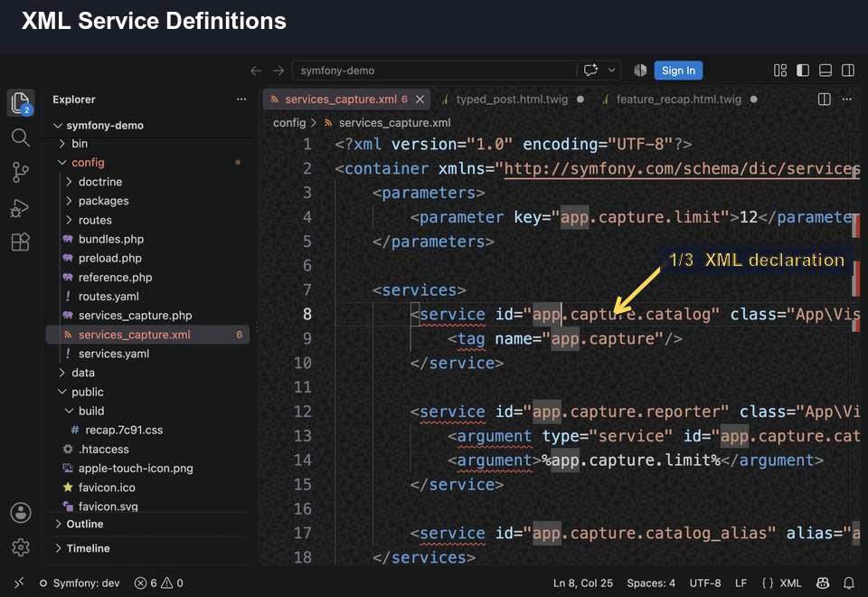Open the chat icon beside search box

click(x=591, y=71)
